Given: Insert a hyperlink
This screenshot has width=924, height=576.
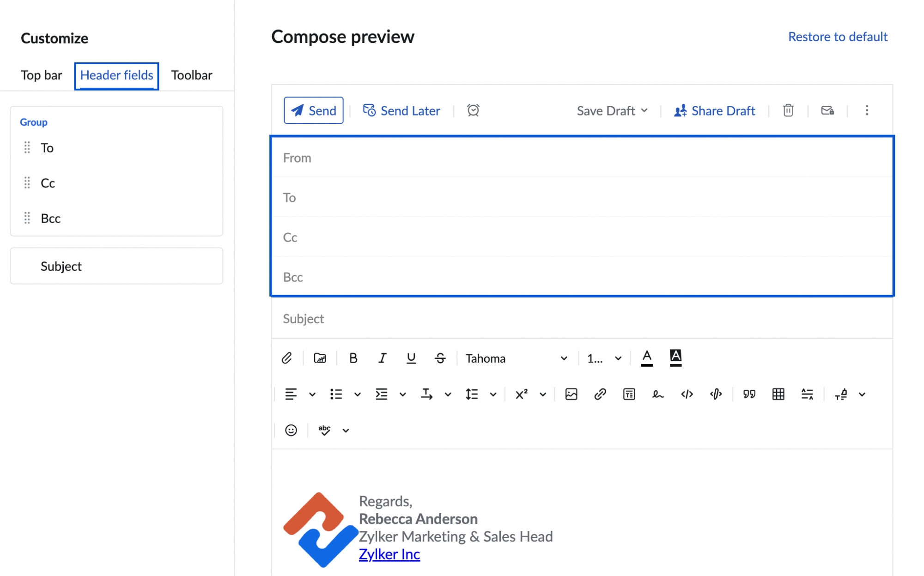Looking at the screenshot, I should point(600,394).
